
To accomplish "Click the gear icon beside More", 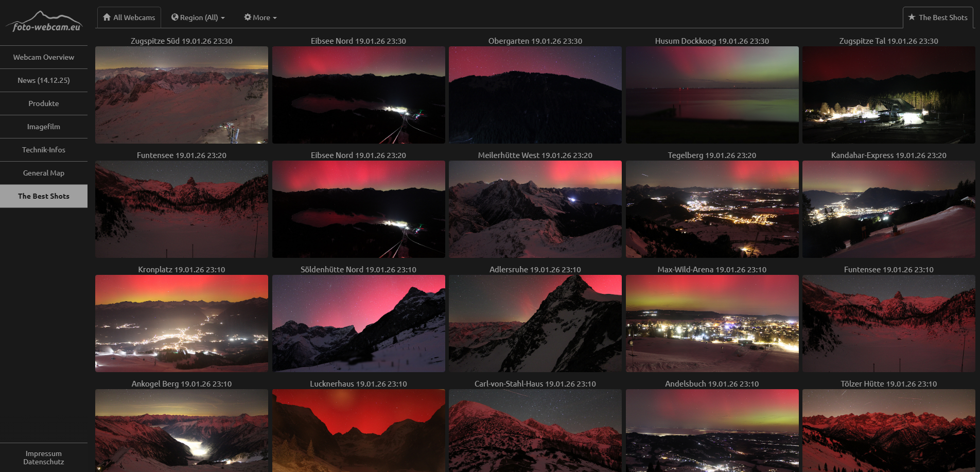I will [x=248, y=18].
